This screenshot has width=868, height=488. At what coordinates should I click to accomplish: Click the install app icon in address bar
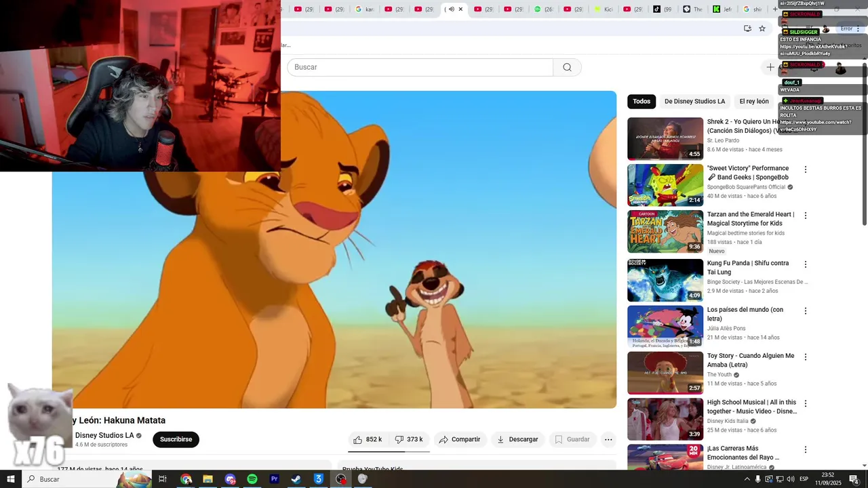[747, 28]
